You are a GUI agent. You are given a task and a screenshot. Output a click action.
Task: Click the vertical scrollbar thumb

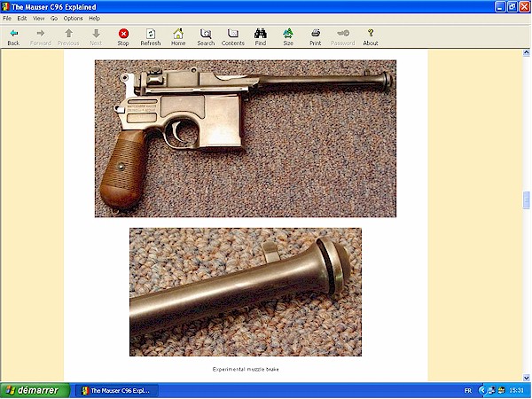pyautogui.click(x=526, y=200)
